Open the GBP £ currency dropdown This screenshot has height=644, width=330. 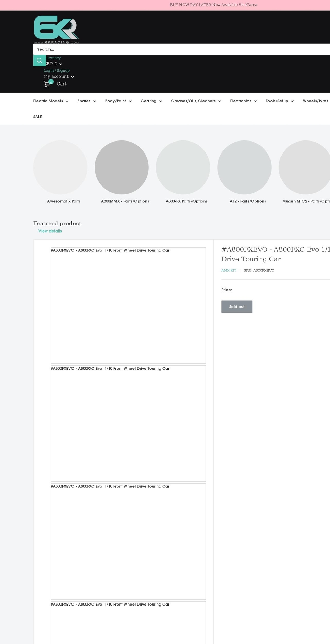[53, 64]
